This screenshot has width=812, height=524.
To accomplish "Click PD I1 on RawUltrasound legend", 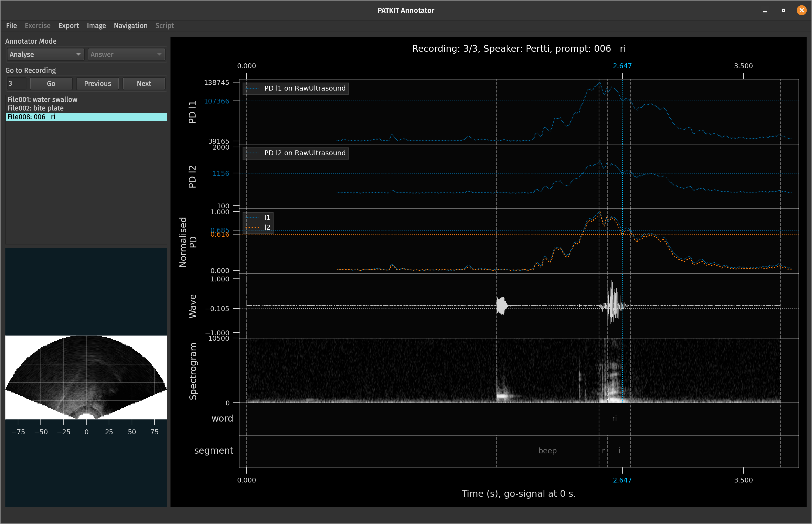I will click(295, 88).
